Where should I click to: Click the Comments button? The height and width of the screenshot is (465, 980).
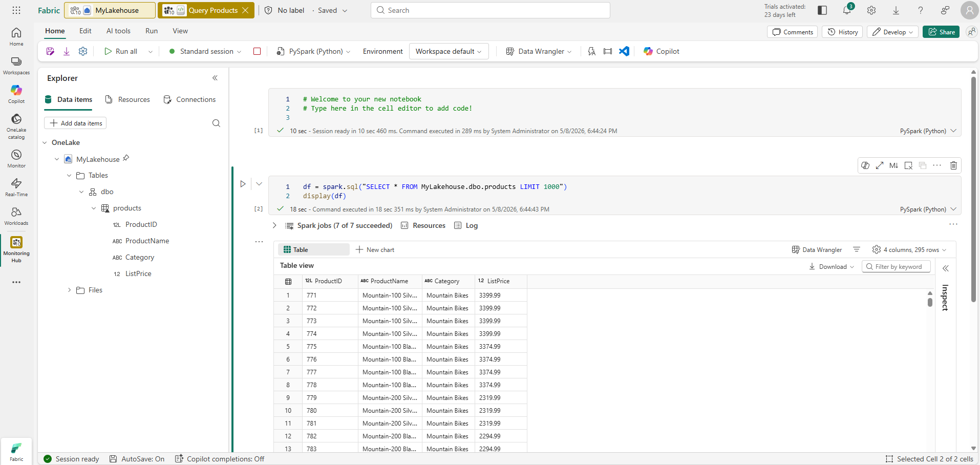tap(793, 32)
